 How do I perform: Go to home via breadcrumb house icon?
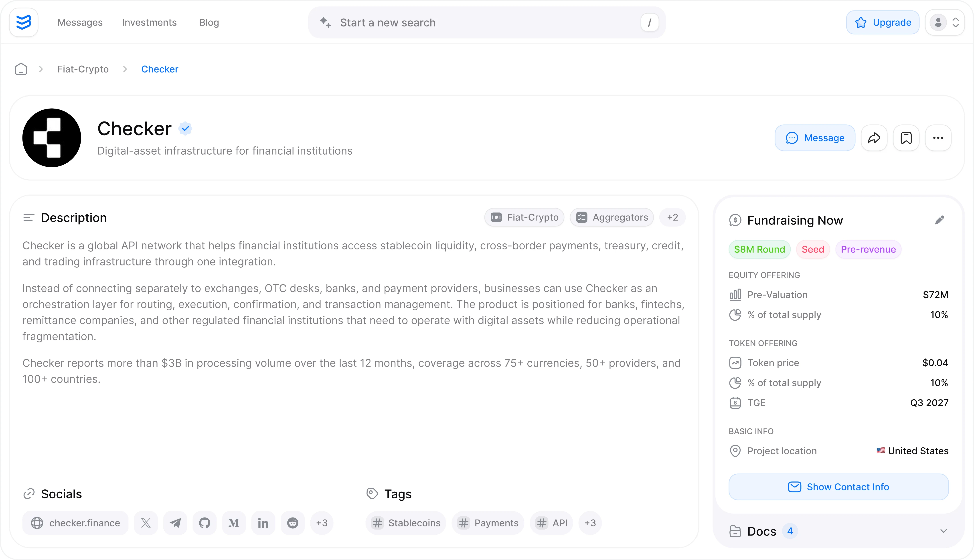(21, 69)
